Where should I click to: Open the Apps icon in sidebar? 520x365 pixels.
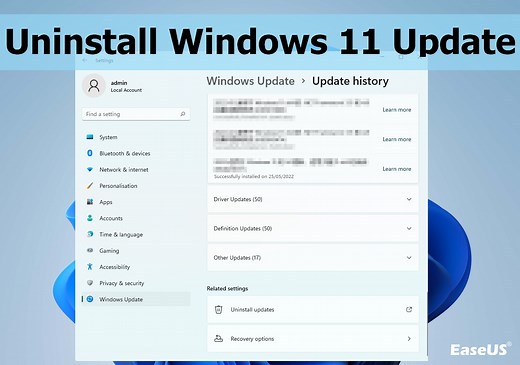click(90, 202)
